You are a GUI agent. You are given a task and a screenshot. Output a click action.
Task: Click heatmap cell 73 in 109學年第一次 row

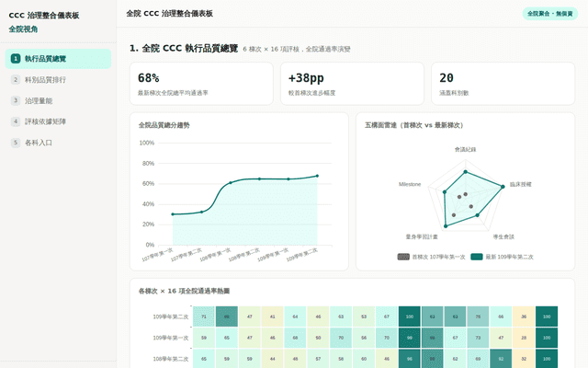tap(478, 338)
